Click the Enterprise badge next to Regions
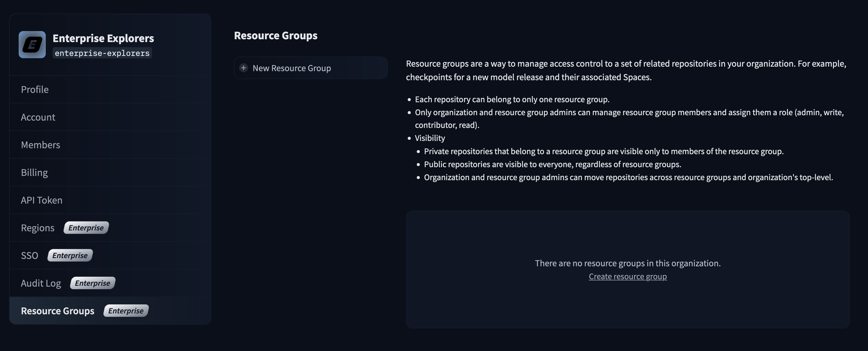 (86, 228)
